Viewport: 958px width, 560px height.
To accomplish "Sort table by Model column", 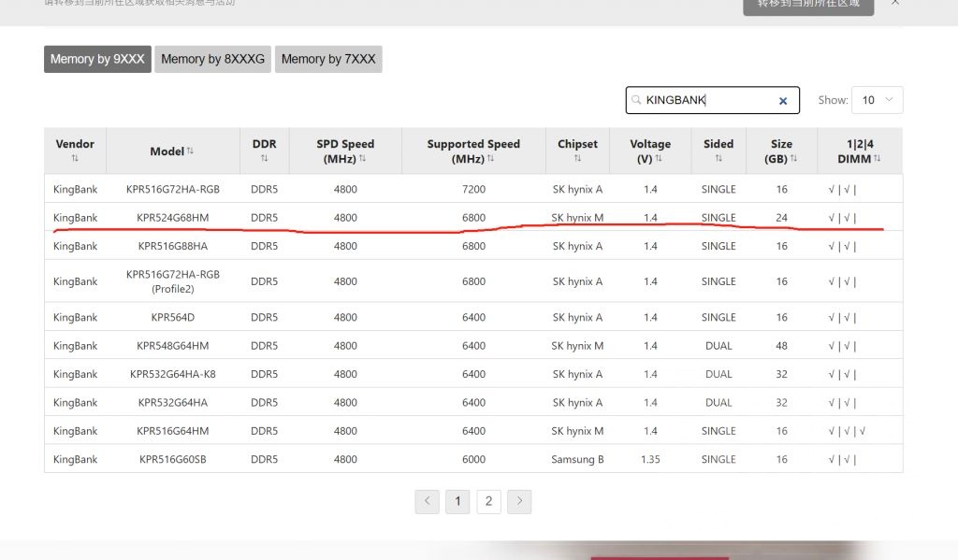I will click(172, 151).
